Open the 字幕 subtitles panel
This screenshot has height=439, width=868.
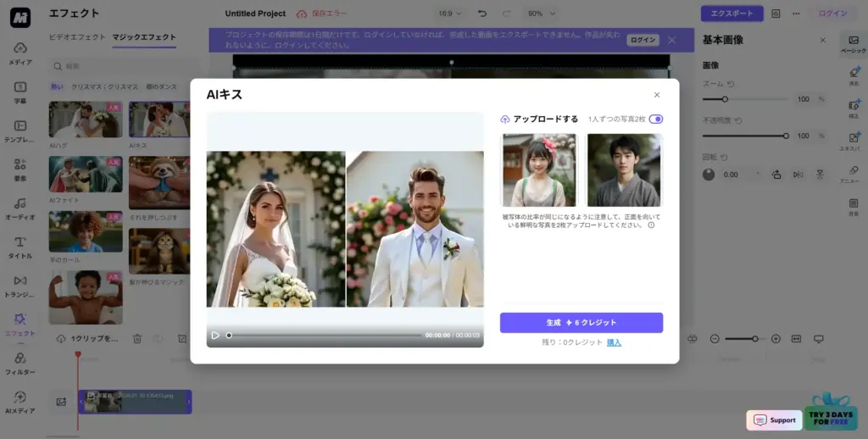pos(20,92)
